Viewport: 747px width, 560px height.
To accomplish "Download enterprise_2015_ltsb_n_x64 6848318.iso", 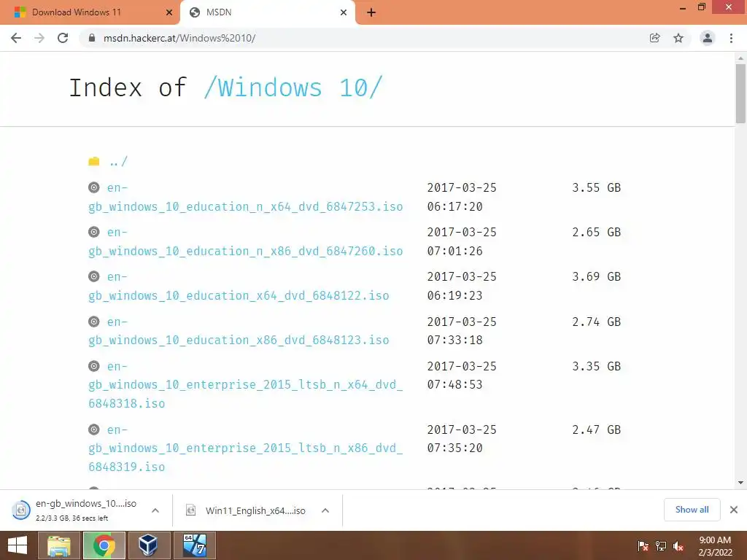I will click(x=245, y=385).
